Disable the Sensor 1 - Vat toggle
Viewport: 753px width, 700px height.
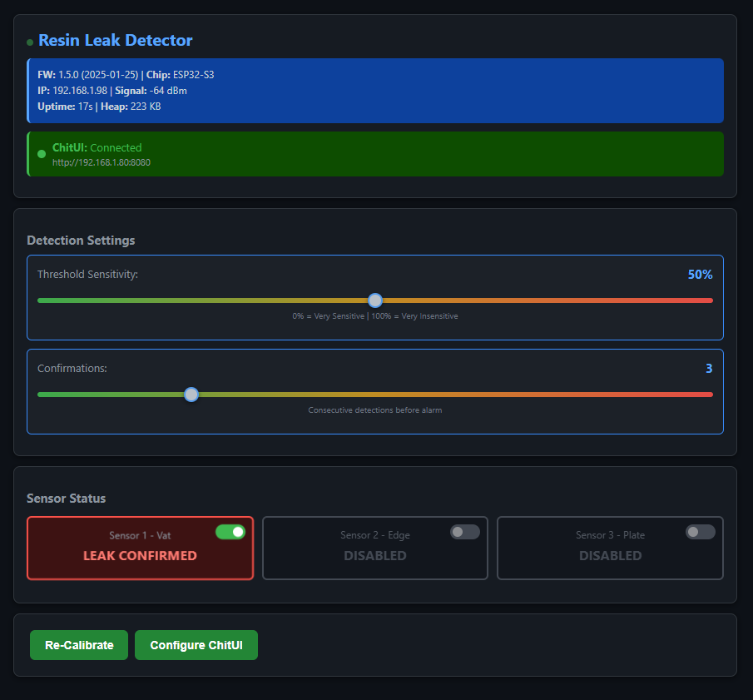coord(230,532)
